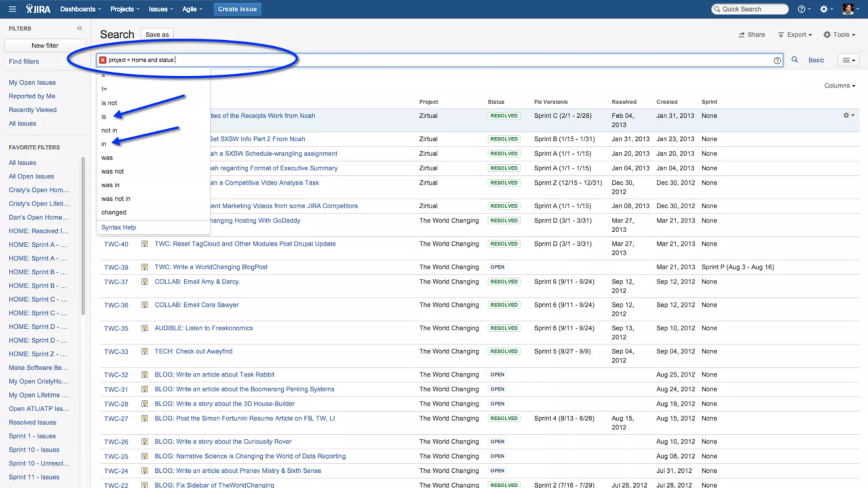Image resolution: width=868 pixels, height=488 pixels.
Task: Click the favorite filters sidebar scrollbar
Action: (x=83, y=236)
